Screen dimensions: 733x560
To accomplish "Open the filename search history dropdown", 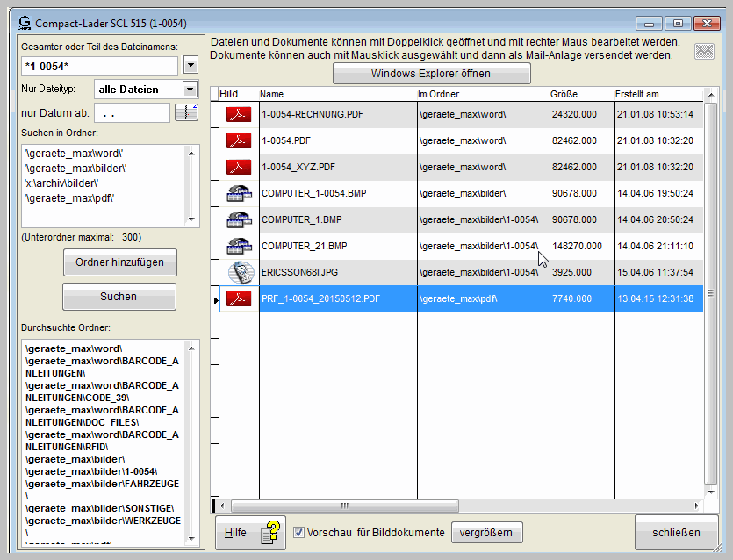I will click(192, 66).
